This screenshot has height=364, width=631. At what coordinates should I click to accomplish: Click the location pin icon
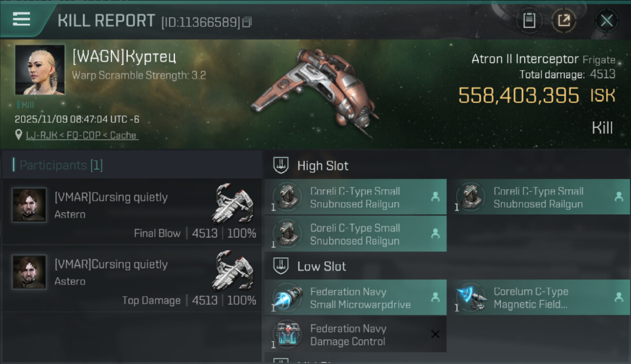19,135
